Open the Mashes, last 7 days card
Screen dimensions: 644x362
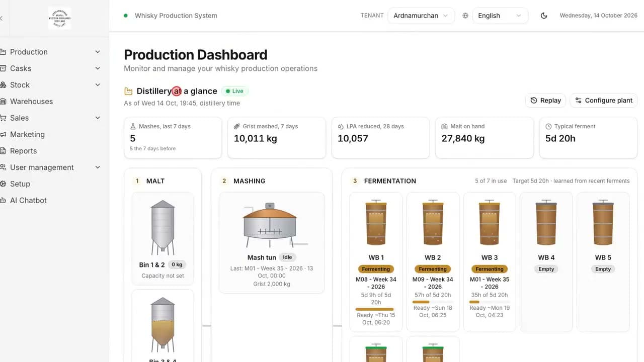[x=173, y=138]
